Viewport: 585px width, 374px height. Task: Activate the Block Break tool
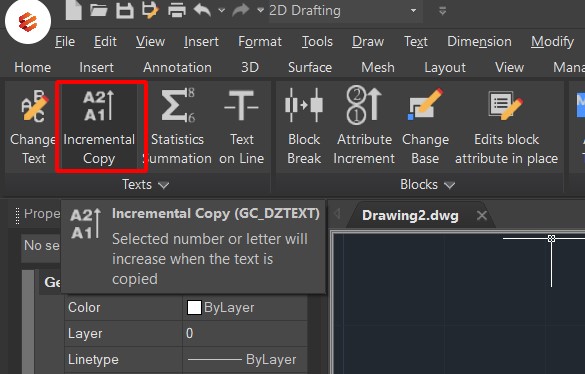tap(304, 127)
